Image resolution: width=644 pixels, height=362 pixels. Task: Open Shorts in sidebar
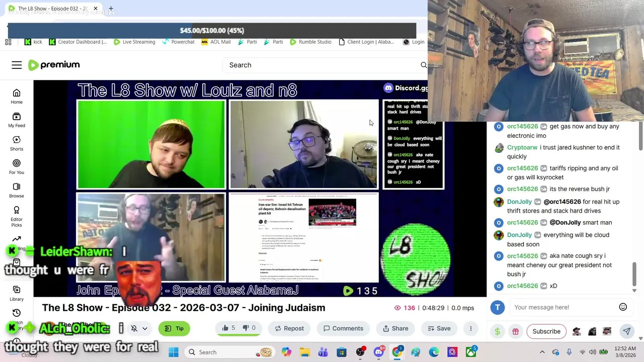tap(17, 143)
